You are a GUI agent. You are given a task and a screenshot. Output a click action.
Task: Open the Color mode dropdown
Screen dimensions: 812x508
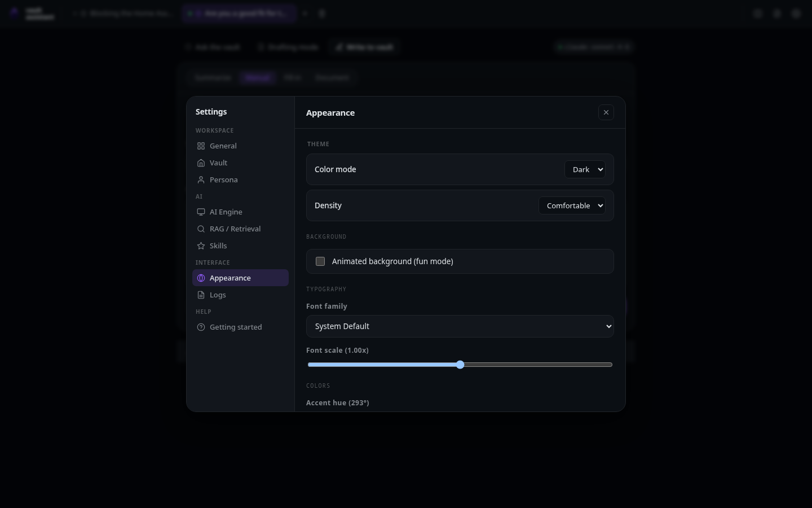tap(585, 169)
